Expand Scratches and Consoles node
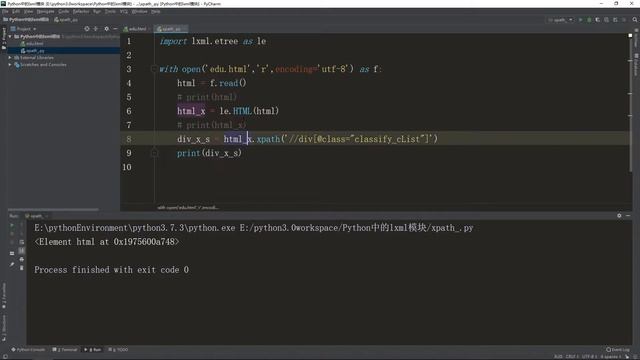The image size is (640, 360). tap(10, 64)
